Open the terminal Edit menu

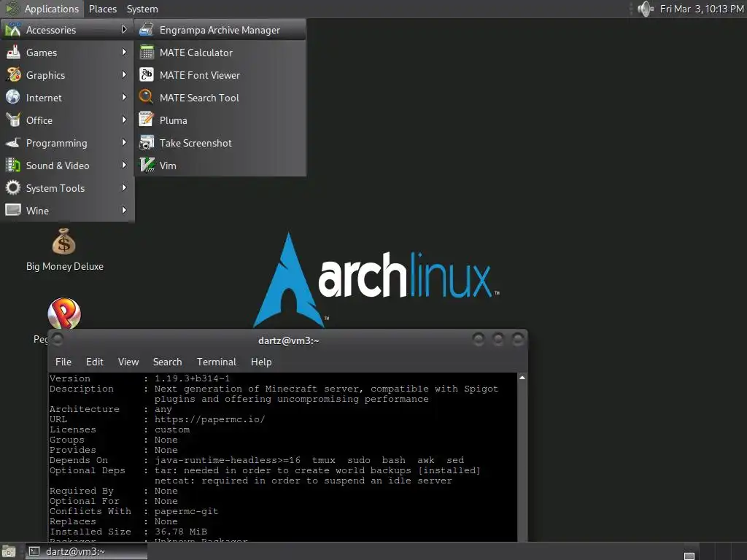tap(94, 362)
